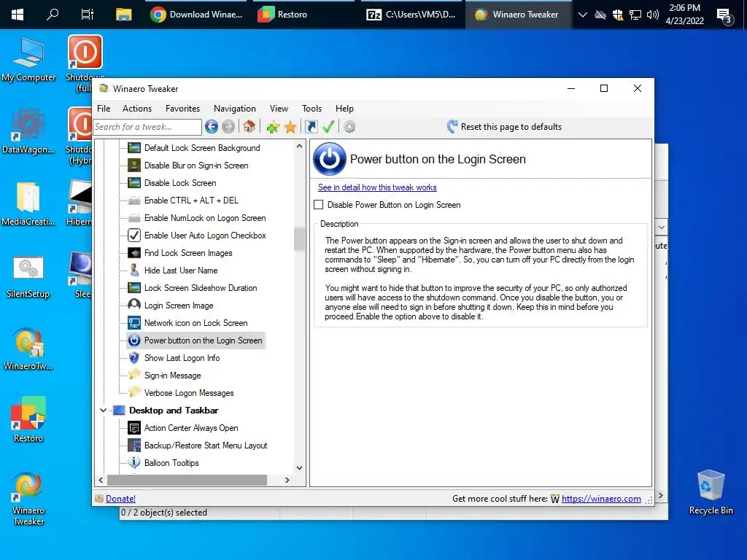This screenshot has height=560, width=747.
Task: Open the Windows Start button
Action: pyautogui.click(x=18, y=15)
